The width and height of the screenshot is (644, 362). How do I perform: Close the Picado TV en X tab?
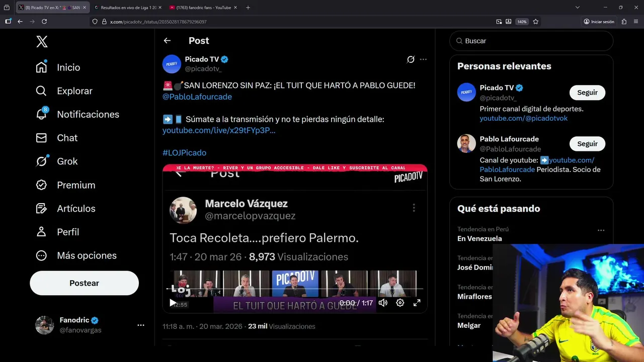[x=85, y=8]
